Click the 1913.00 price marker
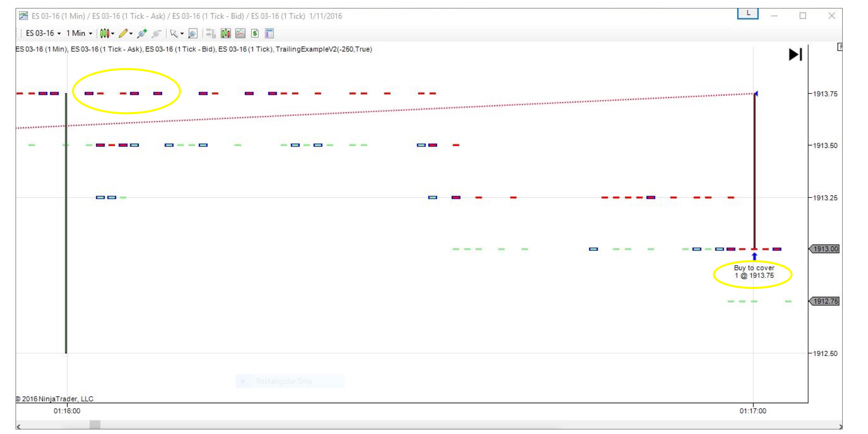This screenshot has width=868, height=434. [x=825, y=249]
